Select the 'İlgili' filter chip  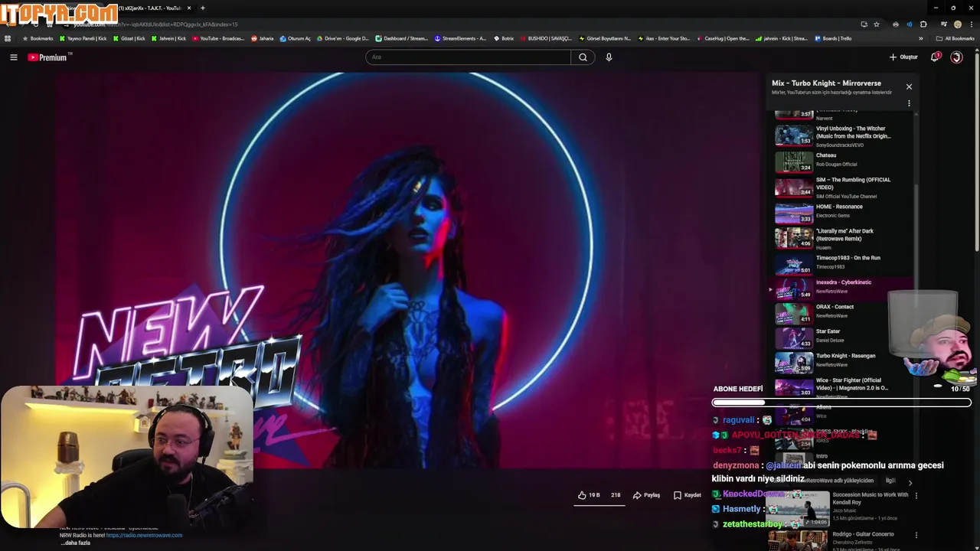[x=890, y=481]
